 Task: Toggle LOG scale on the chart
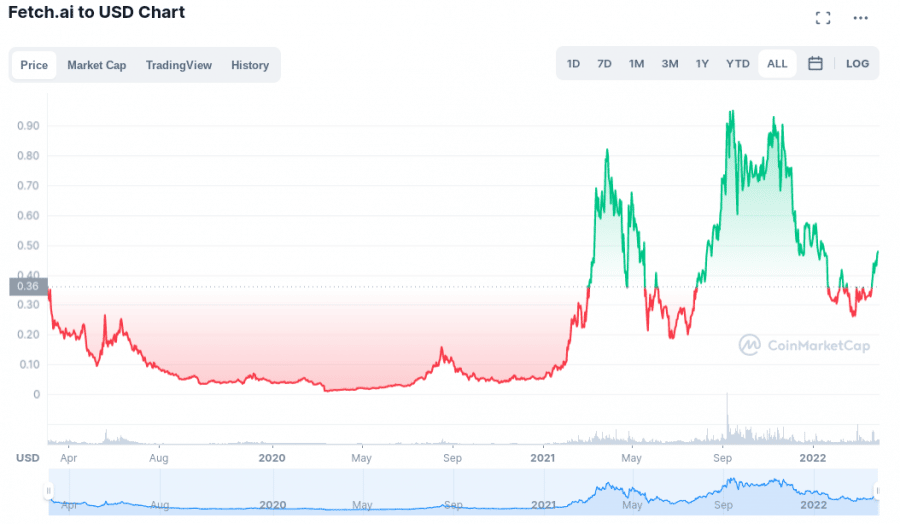point(857,64)
